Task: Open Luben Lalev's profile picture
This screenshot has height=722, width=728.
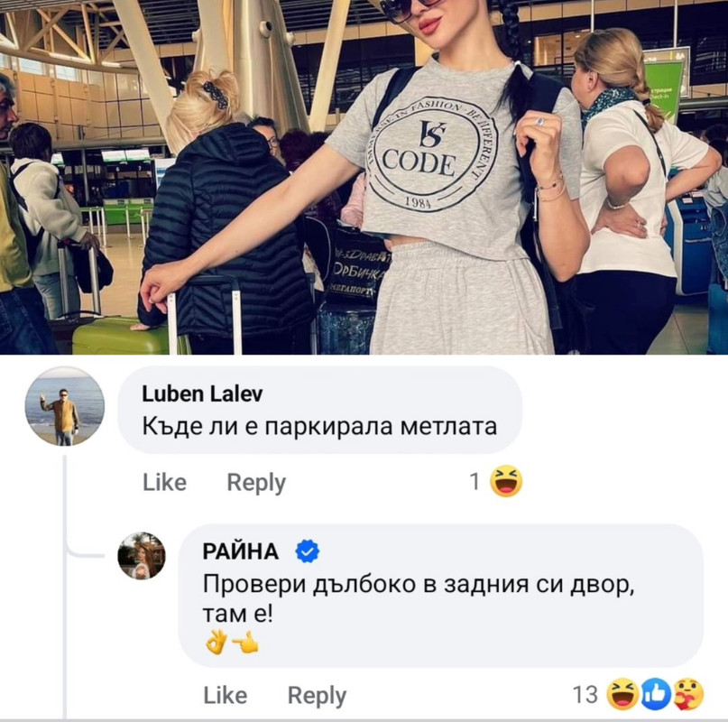Action: pos(65,406)
